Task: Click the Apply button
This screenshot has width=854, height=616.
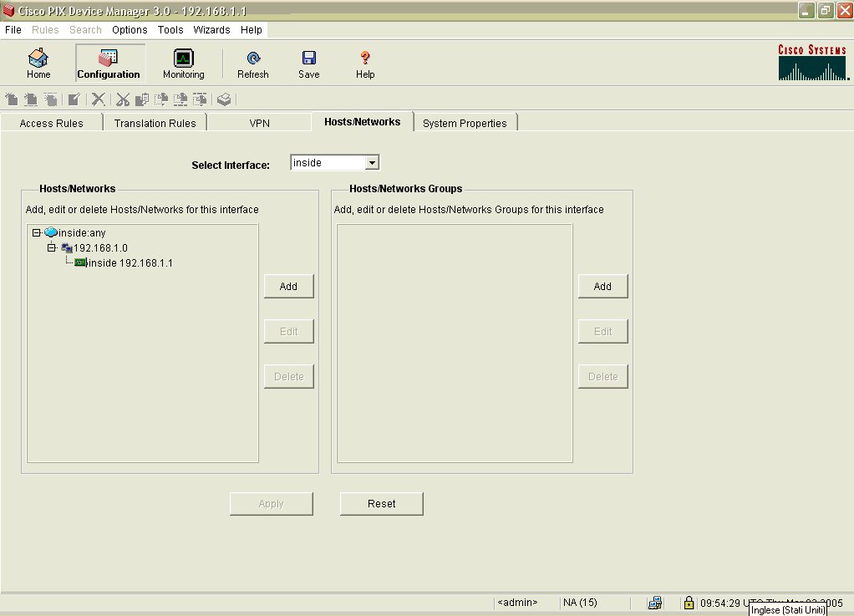Action: click(x=272, y=504)
